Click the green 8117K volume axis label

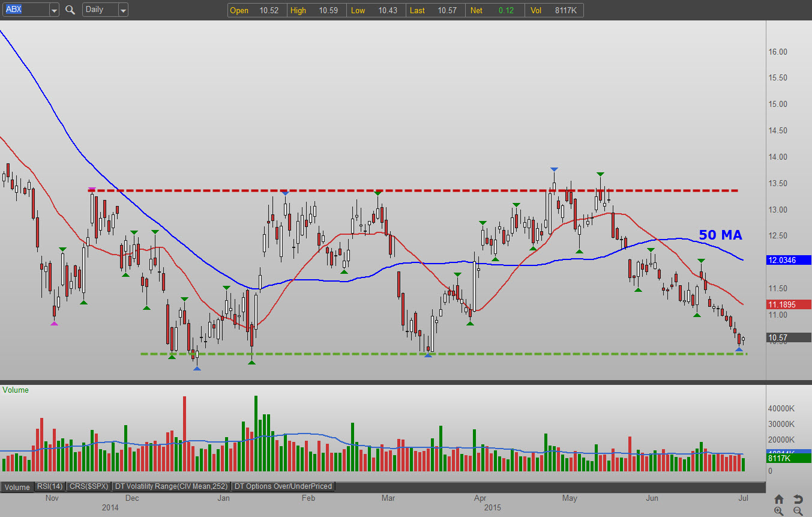pos(789,458)
